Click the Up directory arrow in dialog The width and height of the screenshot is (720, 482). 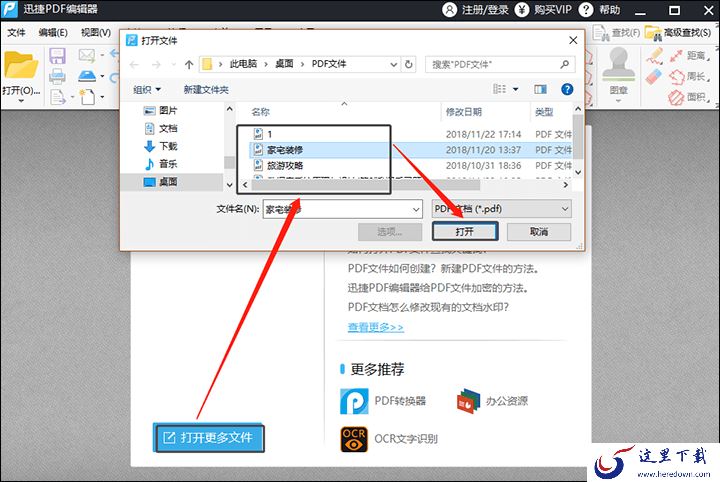pyautogui.click(x=189, y=64)
